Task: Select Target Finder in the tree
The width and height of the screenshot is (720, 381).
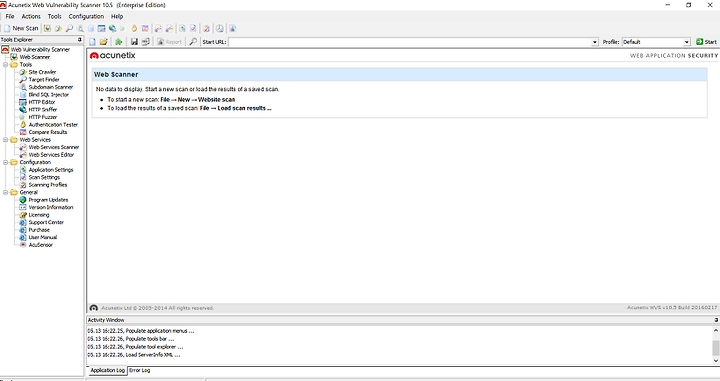Action: pos(44,79)
